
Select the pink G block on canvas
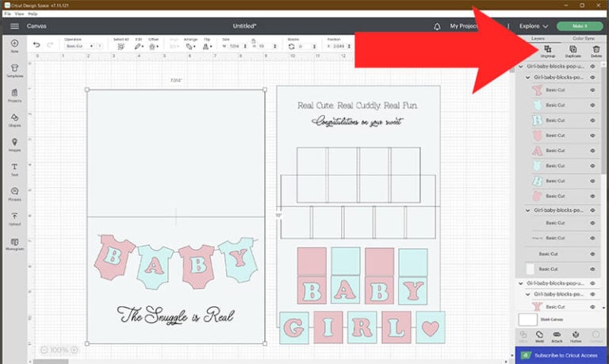[294, 328]
